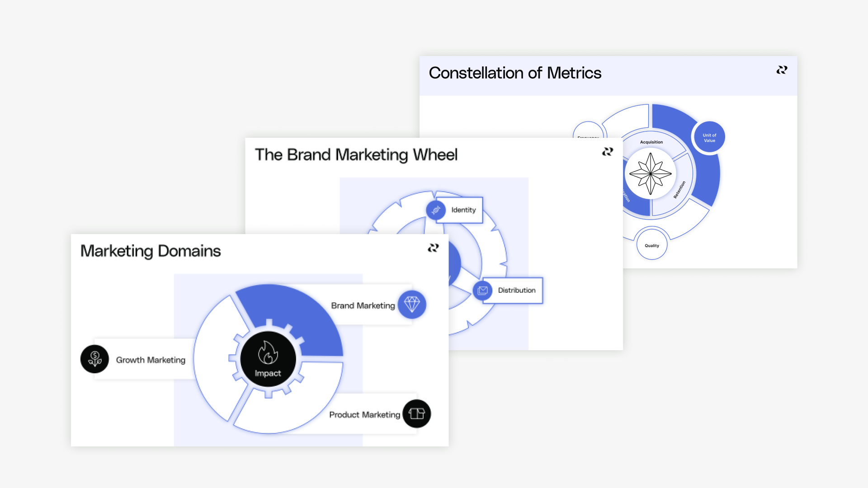
Task: Click the Impact text in center gear
Action: [268, 373]
